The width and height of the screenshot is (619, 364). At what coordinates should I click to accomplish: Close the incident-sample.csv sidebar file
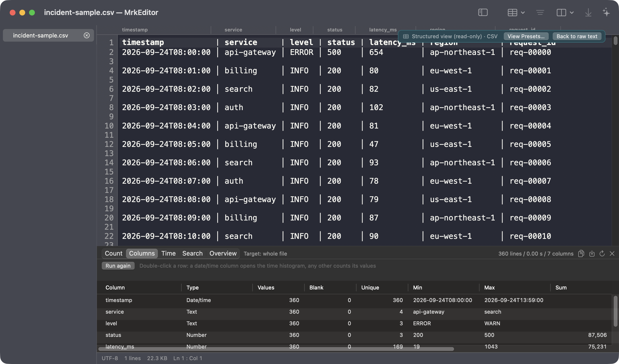tap(86, 35)
